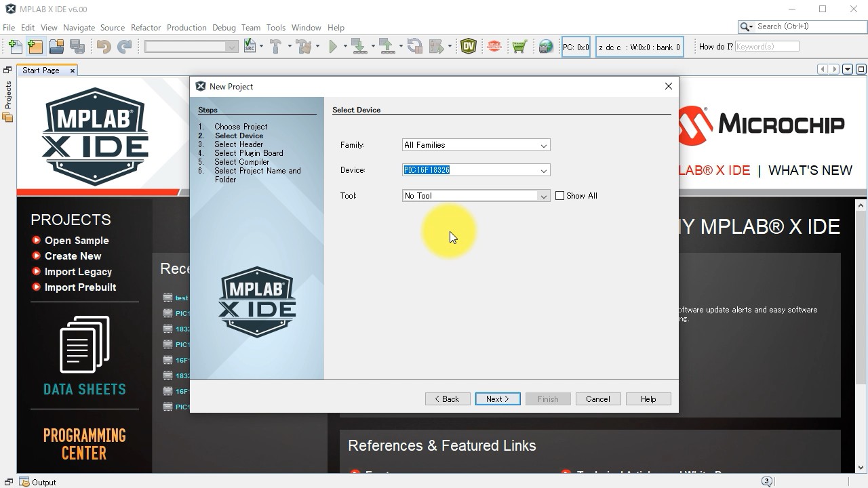Click the Device text field PIC16F18326

[469, 170]
